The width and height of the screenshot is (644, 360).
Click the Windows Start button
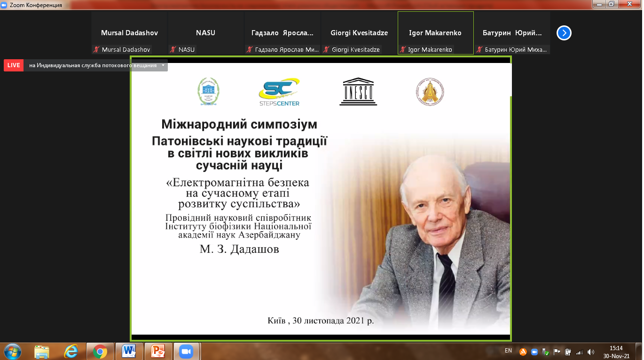[x=12, y=351]
